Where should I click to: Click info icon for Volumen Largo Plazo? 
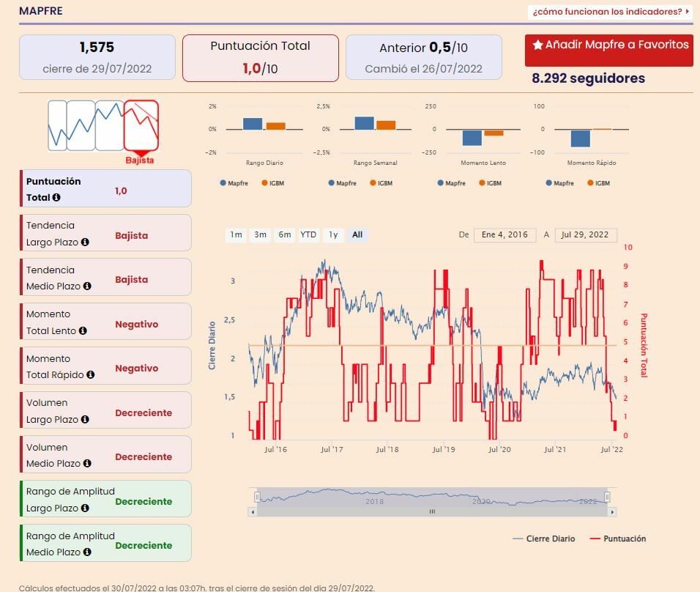pyautogui.click(x=85, y=419)
